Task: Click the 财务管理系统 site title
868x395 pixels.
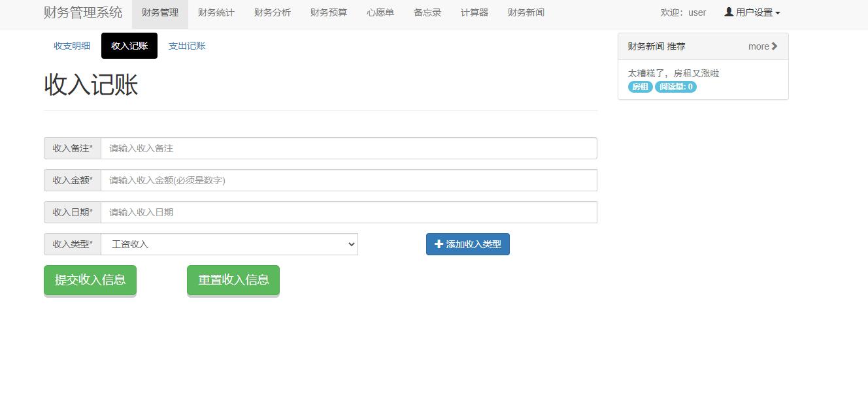Action: tap(82, 12)
